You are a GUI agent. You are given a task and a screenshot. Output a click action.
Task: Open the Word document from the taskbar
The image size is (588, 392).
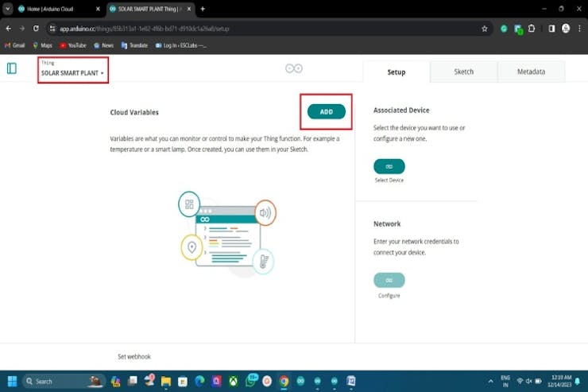351,382
